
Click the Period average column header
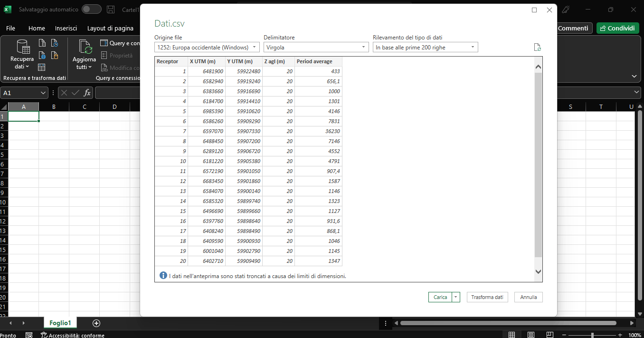318,61
